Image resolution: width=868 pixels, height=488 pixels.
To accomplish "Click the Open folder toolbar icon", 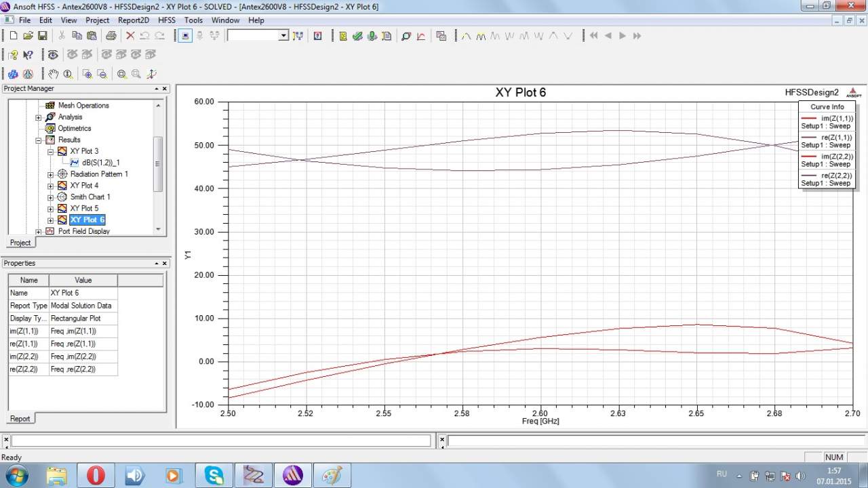I will tap(28, 36).
